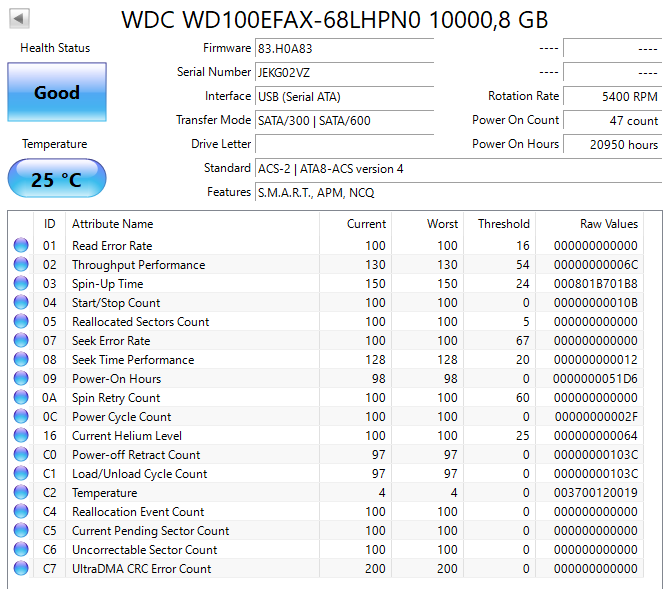
Task: Click the Serial Number field
Action: pyautogui.click(x=343, y=72)
